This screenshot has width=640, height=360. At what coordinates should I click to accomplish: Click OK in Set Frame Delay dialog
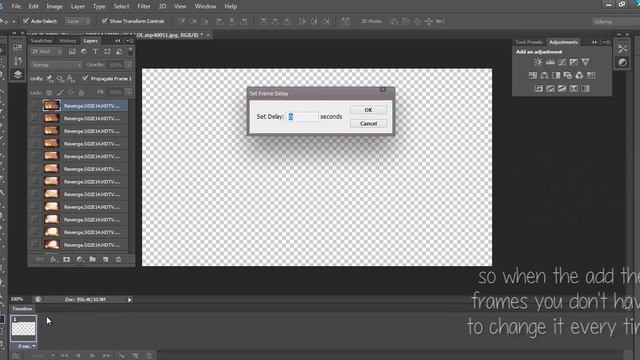click(368, 110)
